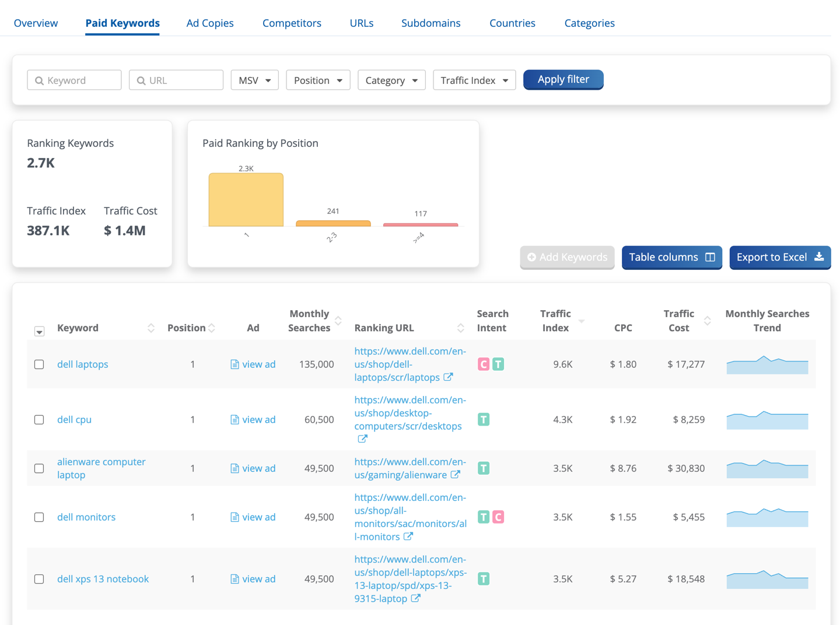Click the C intent badge for dell monitors

tap(498, 517)
